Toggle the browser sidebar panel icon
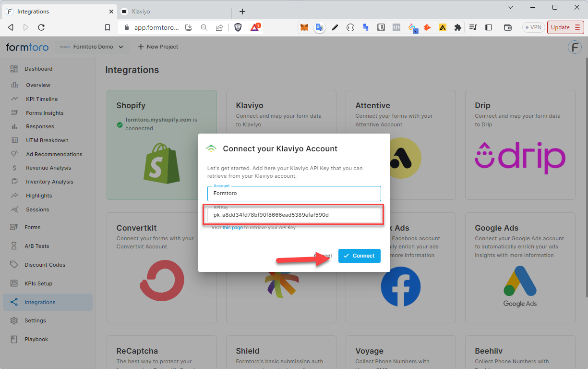 tap(489, 27)
